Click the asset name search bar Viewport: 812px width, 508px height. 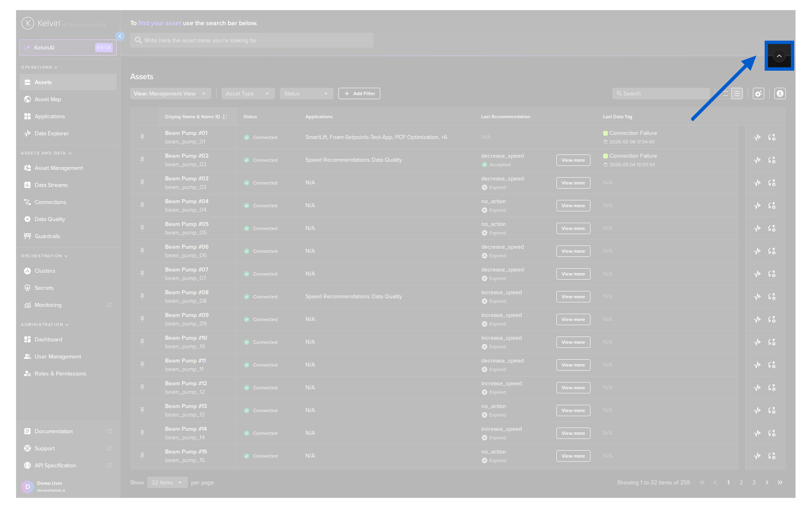(252, 40)
